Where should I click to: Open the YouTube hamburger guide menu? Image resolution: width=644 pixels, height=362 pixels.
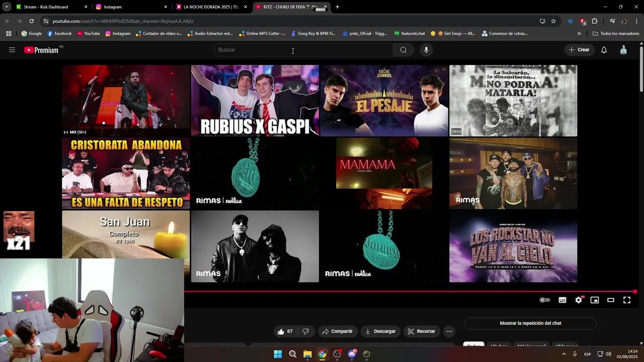point(12,50)
